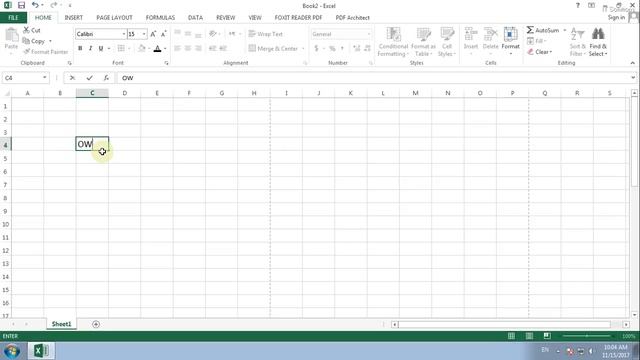Toggle Underline formatting
The image size is (640, 360).
pos(101,48)
